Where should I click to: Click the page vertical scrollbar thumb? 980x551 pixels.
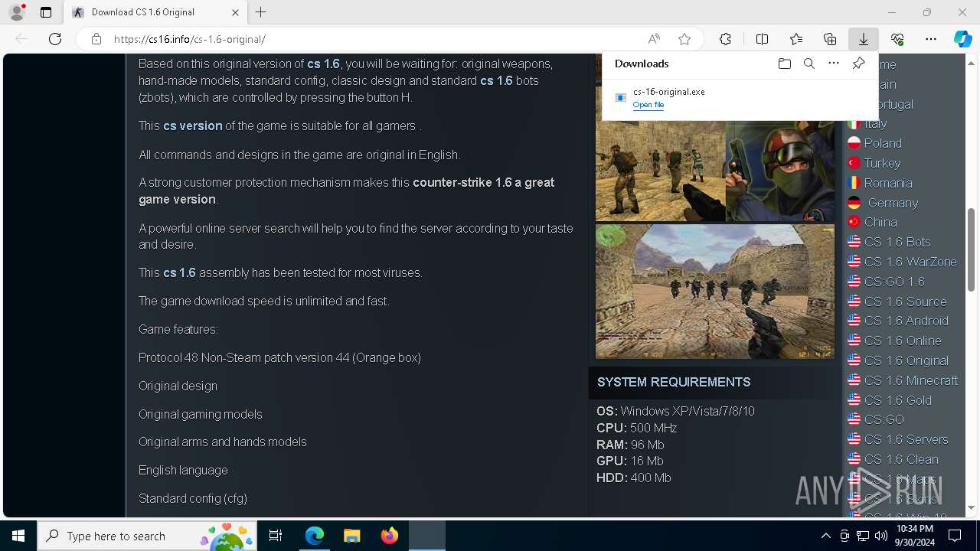point(972,249)
